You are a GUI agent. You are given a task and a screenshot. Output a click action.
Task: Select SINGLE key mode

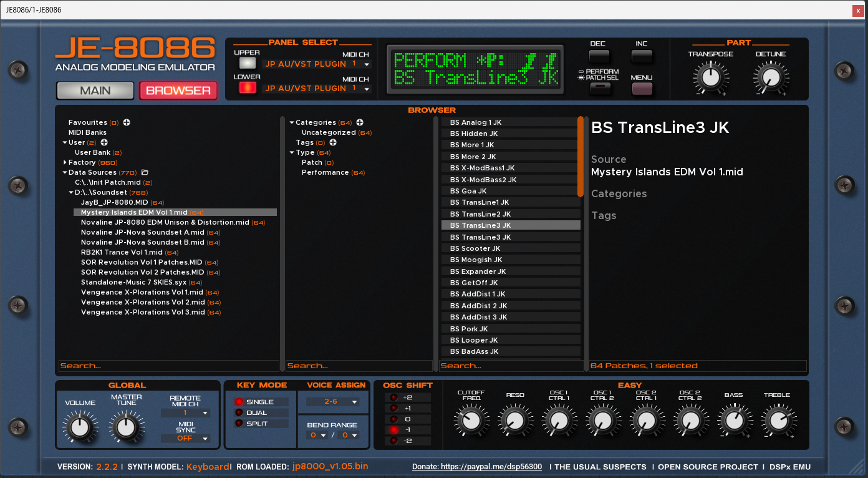pyautogui.click(x=261, y=402)
